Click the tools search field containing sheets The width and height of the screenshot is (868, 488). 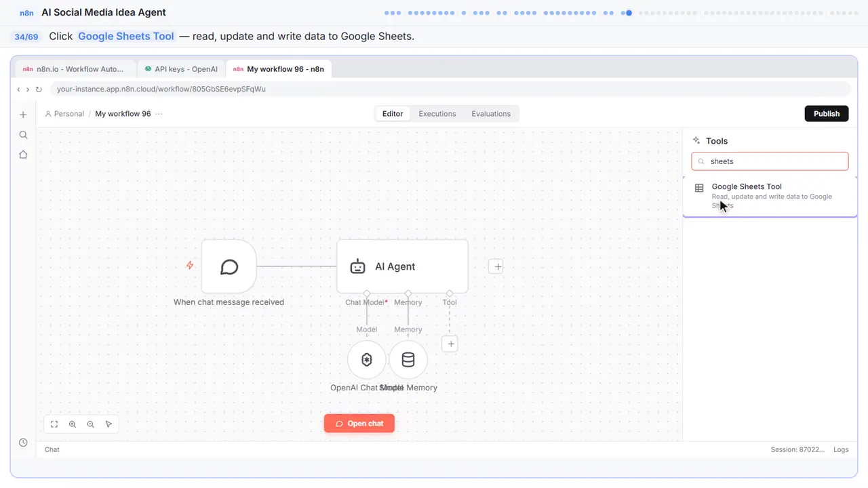(x=770, y=161)
